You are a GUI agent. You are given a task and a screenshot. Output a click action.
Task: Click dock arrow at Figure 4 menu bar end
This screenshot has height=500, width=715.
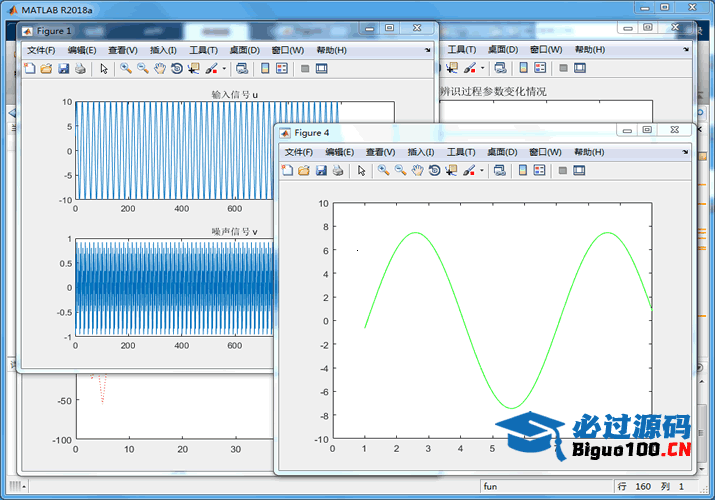point(685,152)
